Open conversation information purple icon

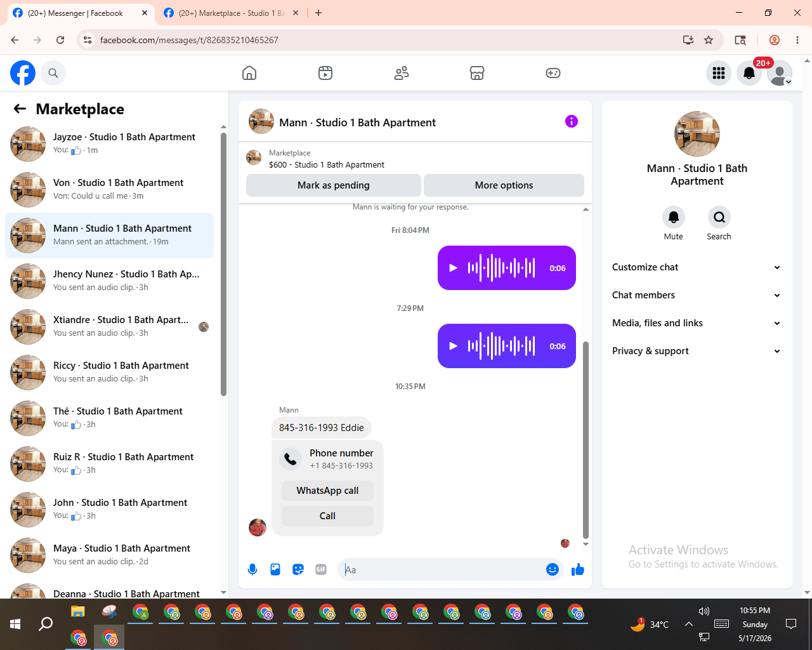pyautogui.click(x=572, y=121)
